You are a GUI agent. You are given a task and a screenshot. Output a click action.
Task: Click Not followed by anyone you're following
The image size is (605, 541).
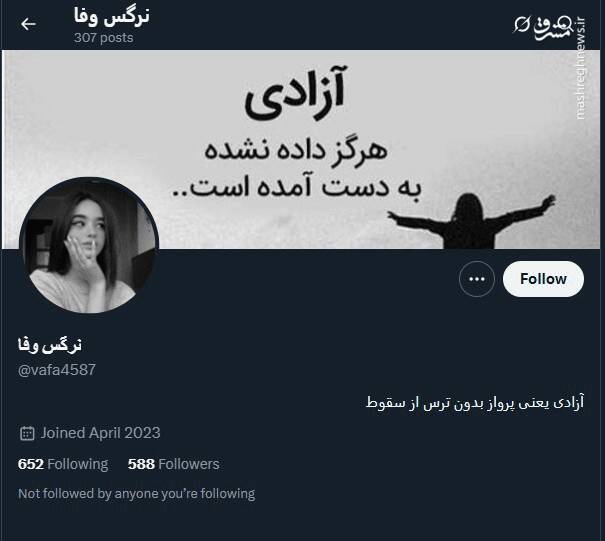coord(137,494)
